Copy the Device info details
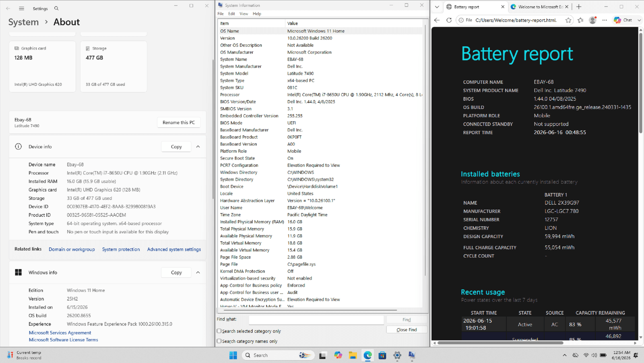This screenshot has width=644, height=363. (x=176, y=147)
